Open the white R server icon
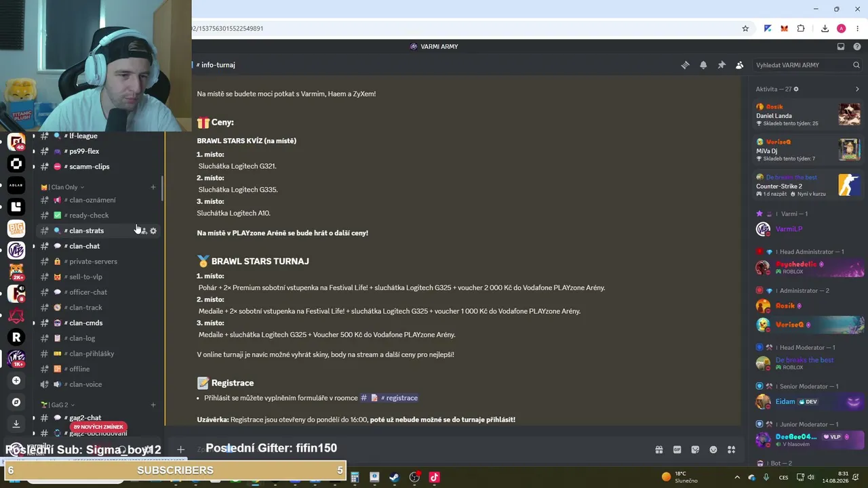 point(16,337)
